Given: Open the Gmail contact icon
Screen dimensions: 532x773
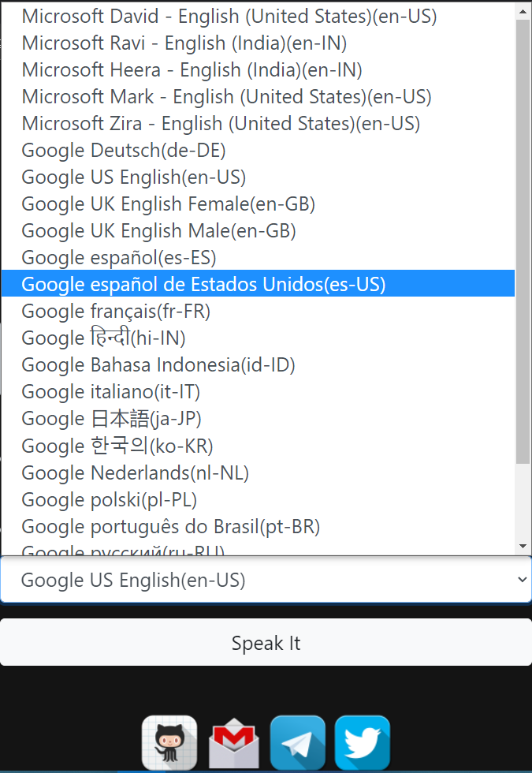Looking at the screenshot, I should 233,741.
